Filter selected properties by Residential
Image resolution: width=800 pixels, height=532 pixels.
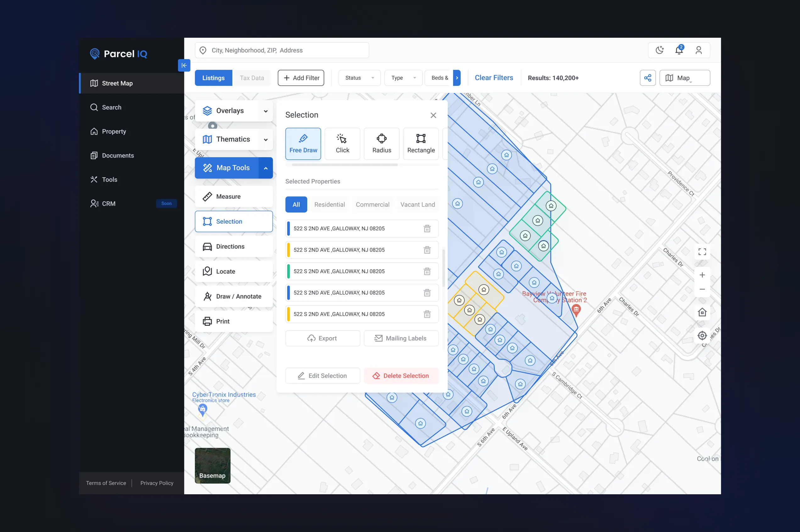tap(329, 205)
